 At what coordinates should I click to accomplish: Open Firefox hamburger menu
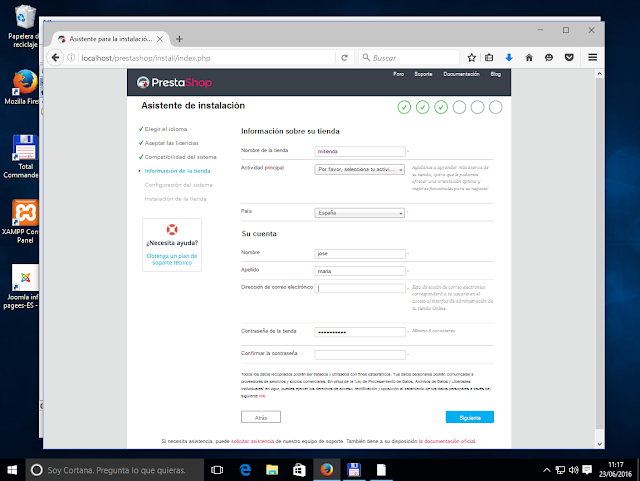(593, 58)
